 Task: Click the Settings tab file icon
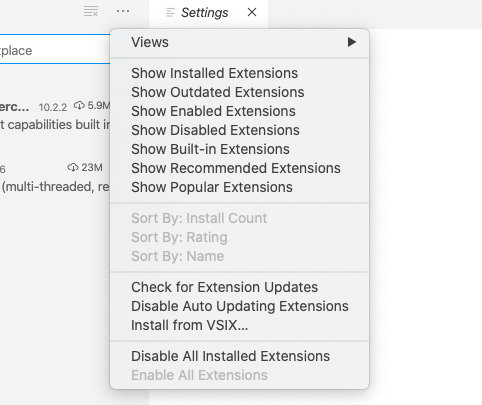(170, 13)
